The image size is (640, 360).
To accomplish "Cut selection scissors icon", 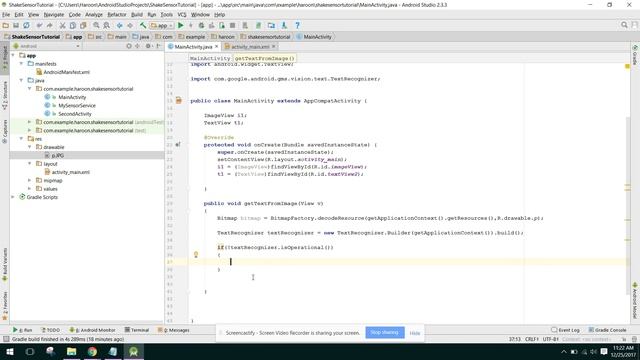I will [62, 25].
